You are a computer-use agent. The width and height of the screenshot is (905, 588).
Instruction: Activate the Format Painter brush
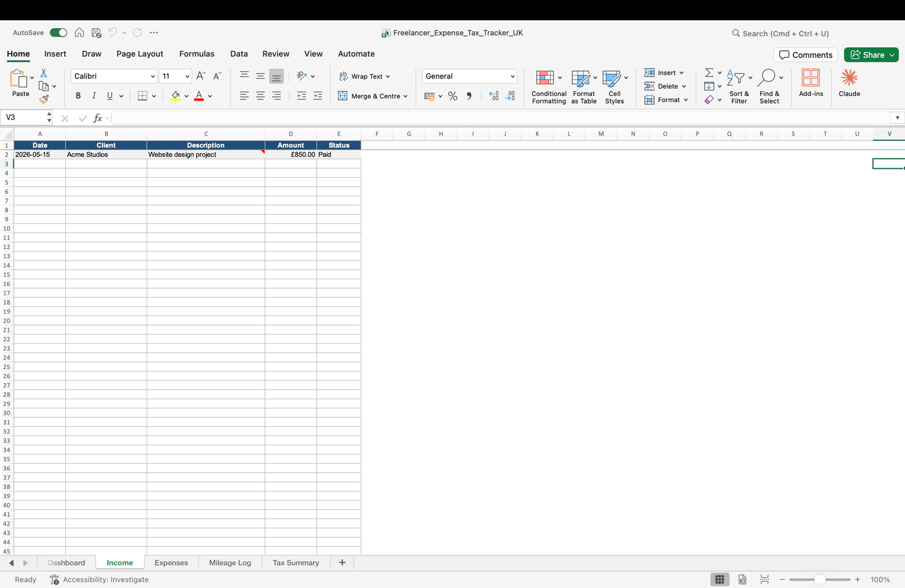[x=43, y=100]
